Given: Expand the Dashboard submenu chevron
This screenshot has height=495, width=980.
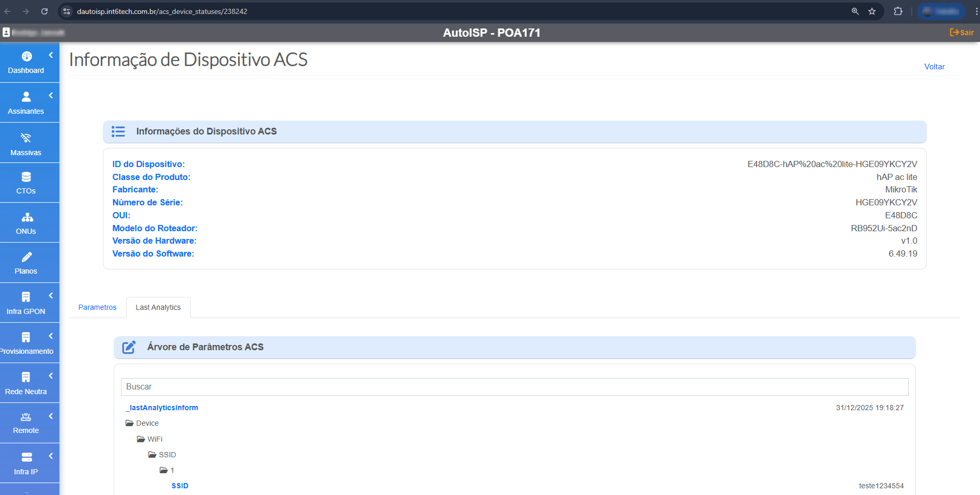Looking at the screenshot, I should pyautogui.click(x=51, y=55).
